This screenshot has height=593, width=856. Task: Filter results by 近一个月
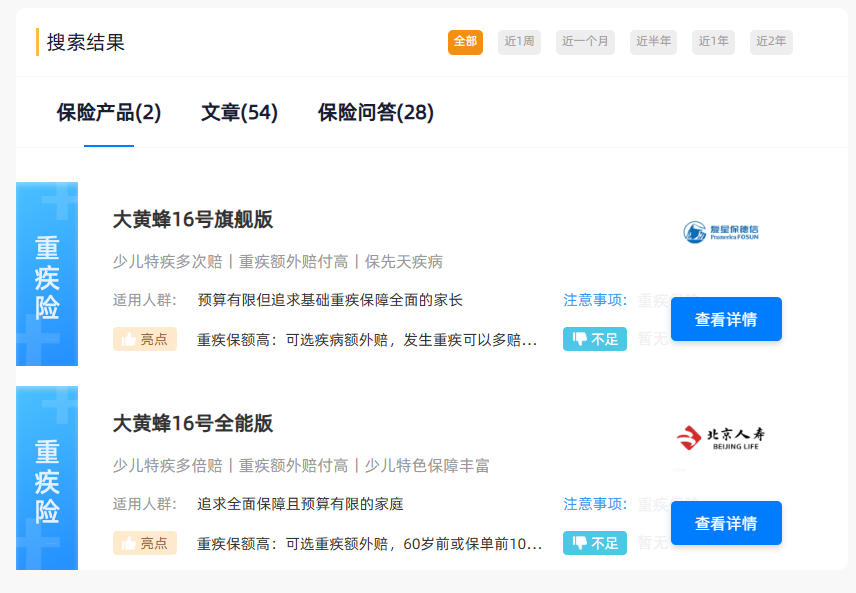click(x=585, y=42)
